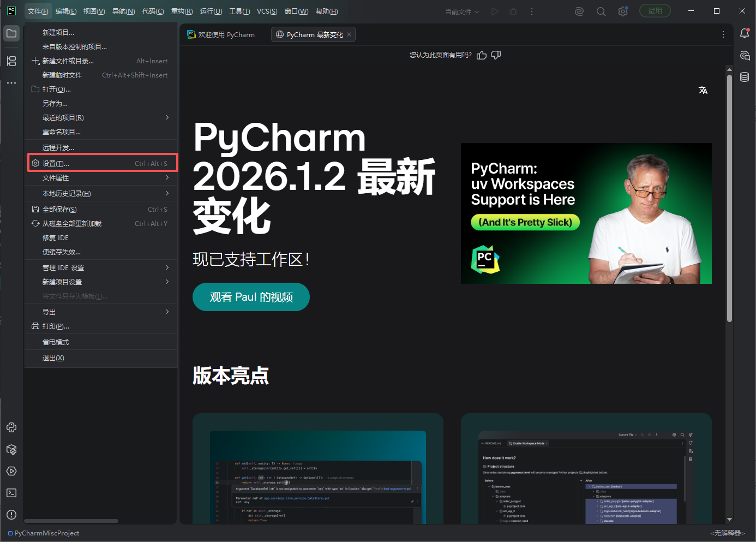Image resolution: width=756 pixels, height=542 pixels.
Task: Open the 帮助(H) menu
Action: (x=327, y=11)
